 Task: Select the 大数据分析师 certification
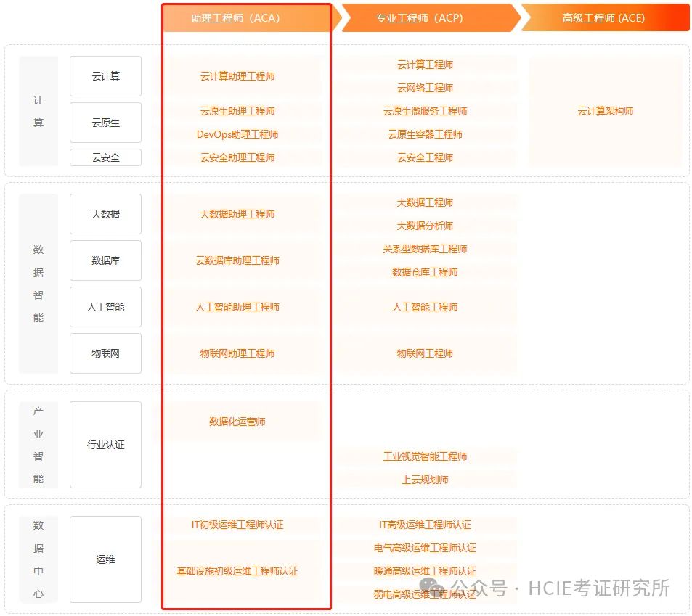423,226
